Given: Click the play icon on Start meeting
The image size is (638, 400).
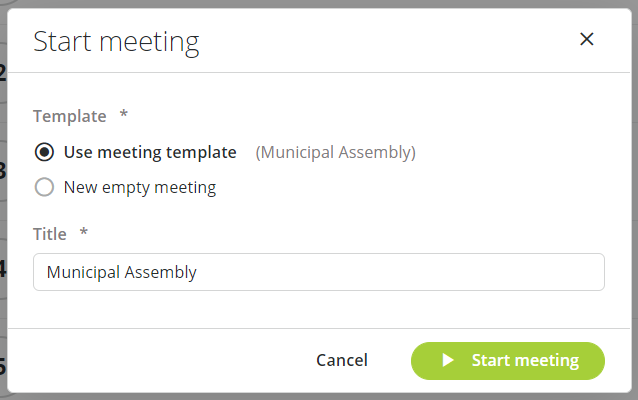Looking at the screenshot, I should 449,360.
